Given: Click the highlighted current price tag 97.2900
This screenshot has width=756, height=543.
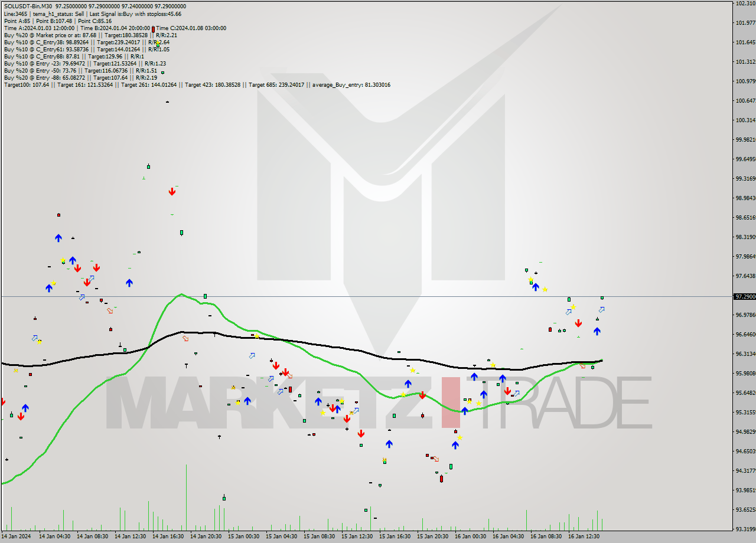Looking at the screenshot, I should pos(744,296).
